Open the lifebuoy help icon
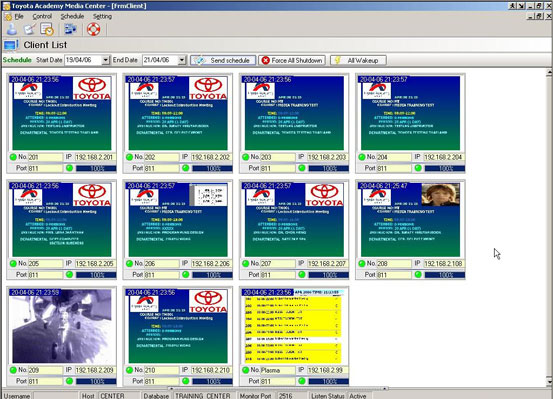 pos(93,29)
